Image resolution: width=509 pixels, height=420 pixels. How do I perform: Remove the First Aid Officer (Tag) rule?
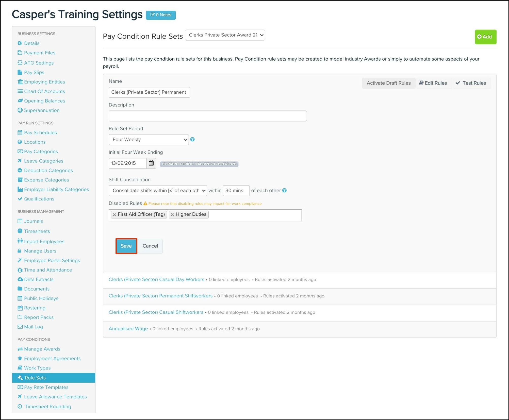(114, 214)
